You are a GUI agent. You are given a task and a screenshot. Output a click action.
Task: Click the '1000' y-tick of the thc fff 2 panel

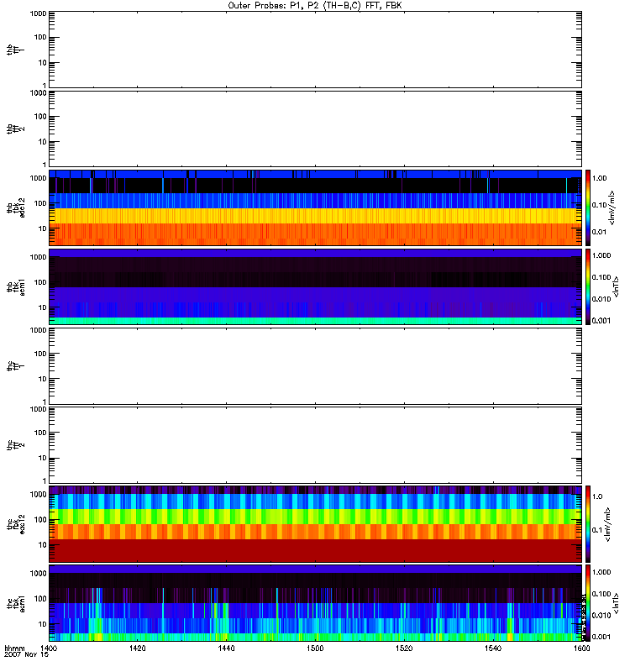point(38,409)
